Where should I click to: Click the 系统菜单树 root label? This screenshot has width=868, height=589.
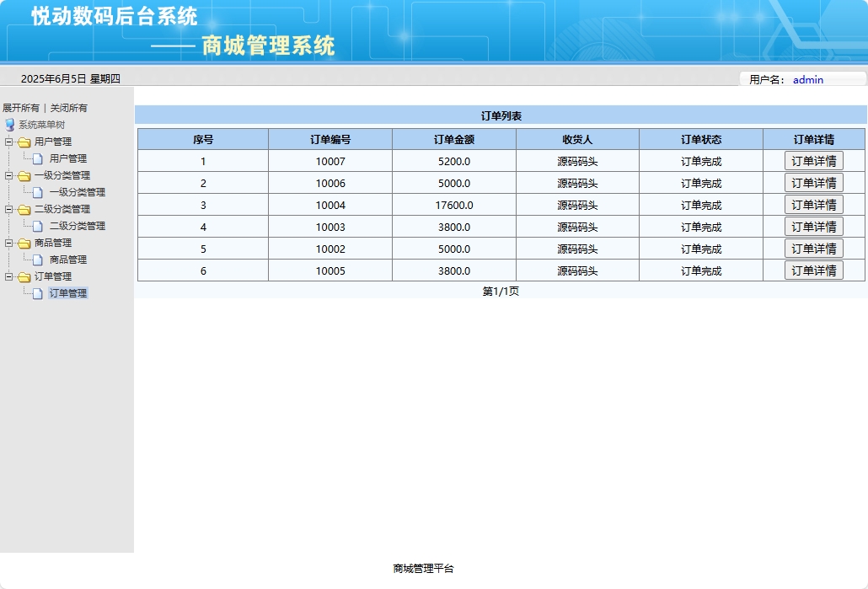point(42,125)
